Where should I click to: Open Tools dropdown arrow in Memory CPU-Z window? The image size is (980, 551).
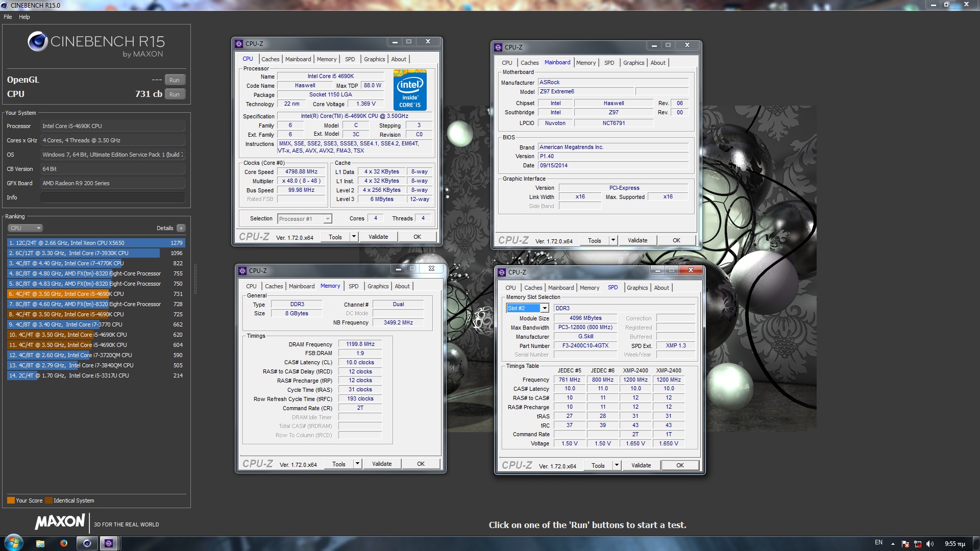click(x=357, y=464)
